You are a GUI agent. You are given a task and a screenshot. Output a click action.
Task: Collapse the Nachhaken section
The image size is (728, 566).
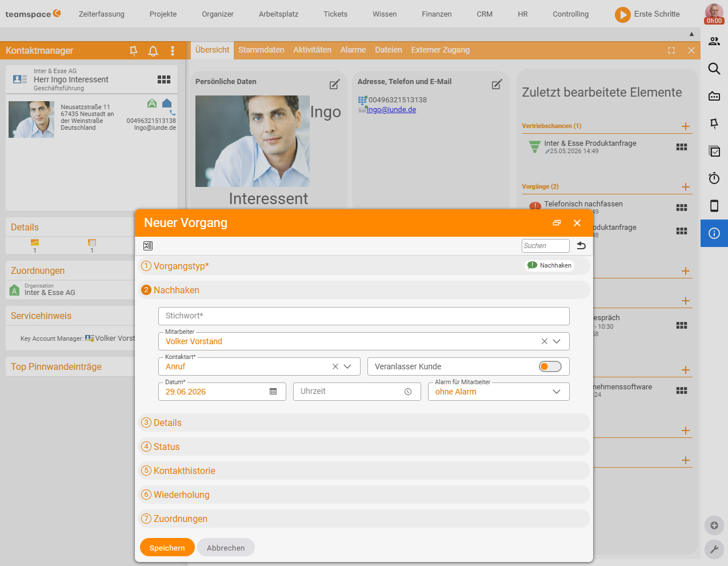[x=365, y=290]
